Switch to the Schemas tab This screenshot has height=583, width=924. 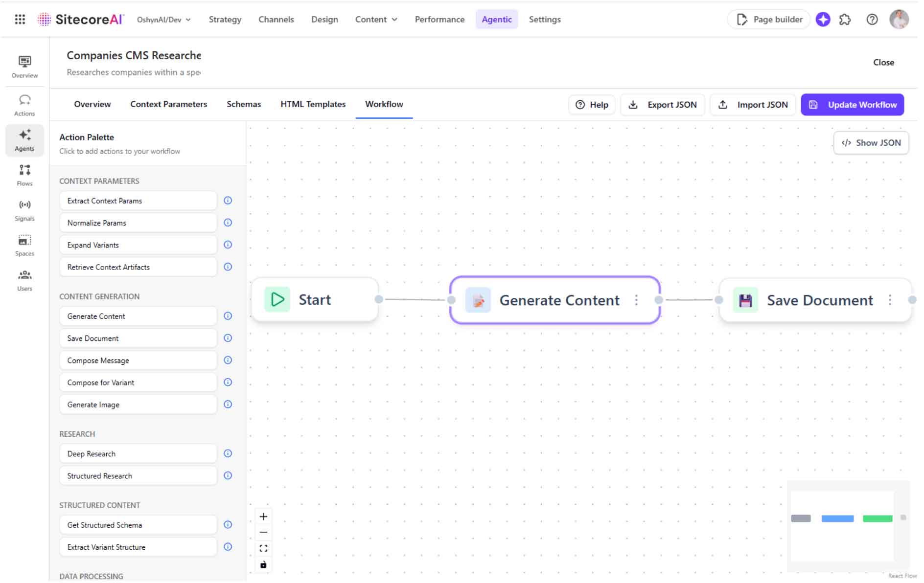245,105
